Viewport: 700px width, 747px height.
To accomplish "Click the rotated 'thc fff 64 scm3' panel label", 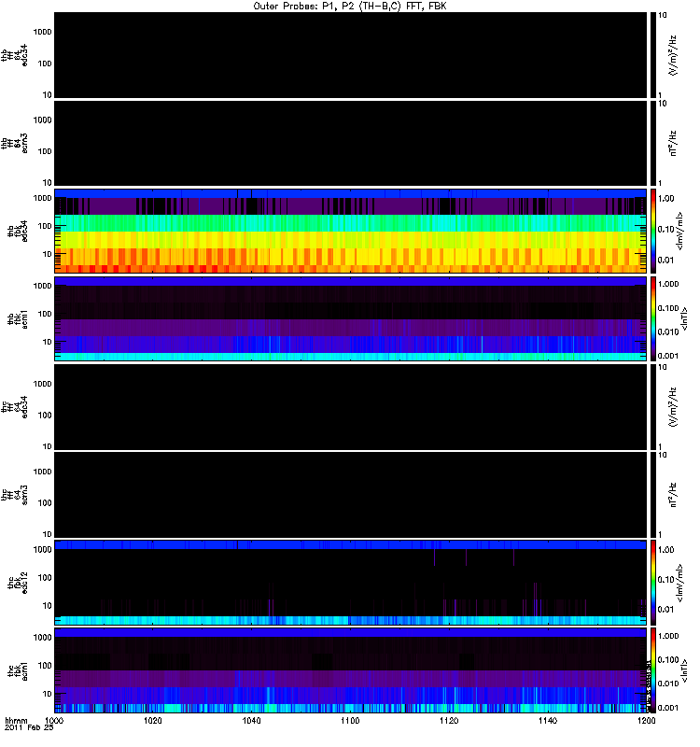I will coord(14,495).
